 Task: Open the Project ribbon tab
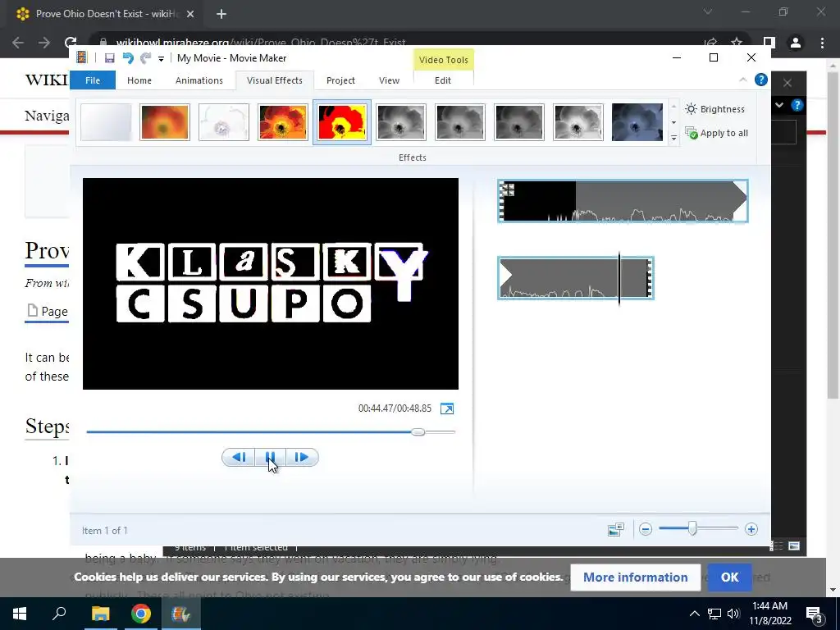[x=340, y=80]
